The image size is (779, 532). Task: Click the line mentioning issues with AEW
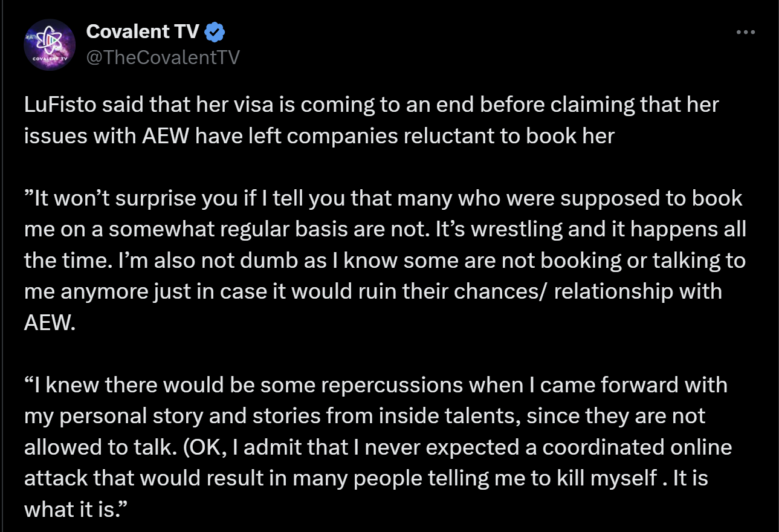point(319,137)
